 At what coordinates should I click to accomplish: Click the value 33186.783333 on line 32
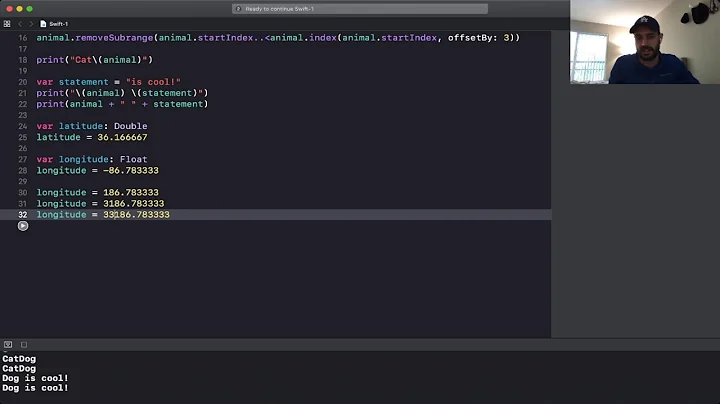[x=136, y=215]
